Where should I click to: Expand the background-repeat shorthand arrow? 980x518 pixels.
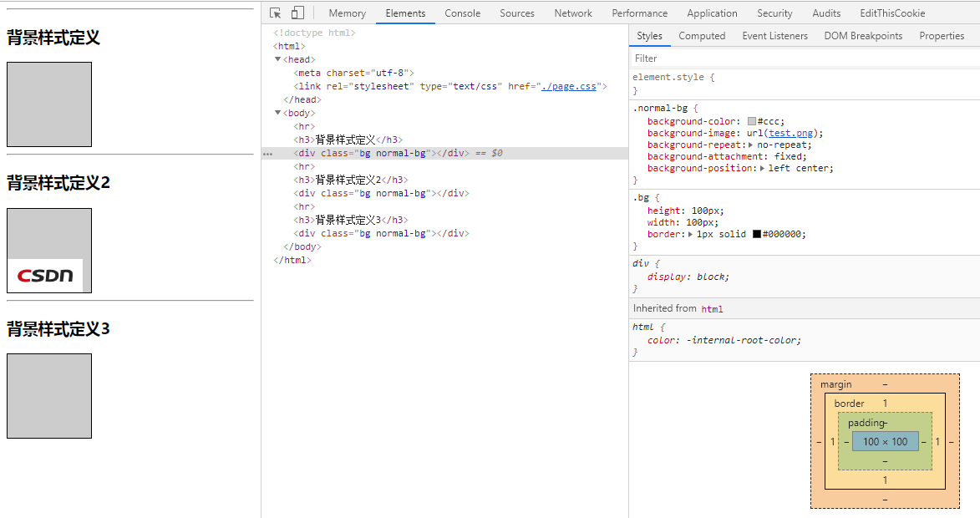751,145
